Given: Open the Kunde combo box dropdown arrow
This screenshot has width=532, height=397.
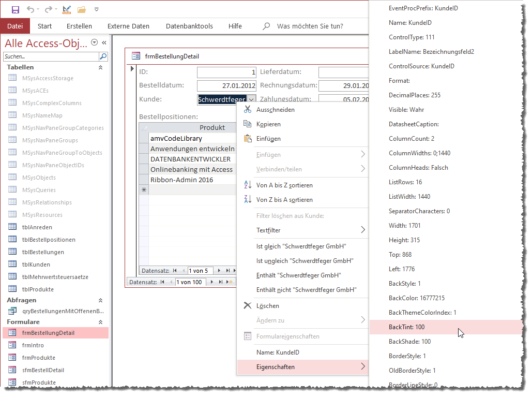Looking at the screenshot, I should 251,99.
